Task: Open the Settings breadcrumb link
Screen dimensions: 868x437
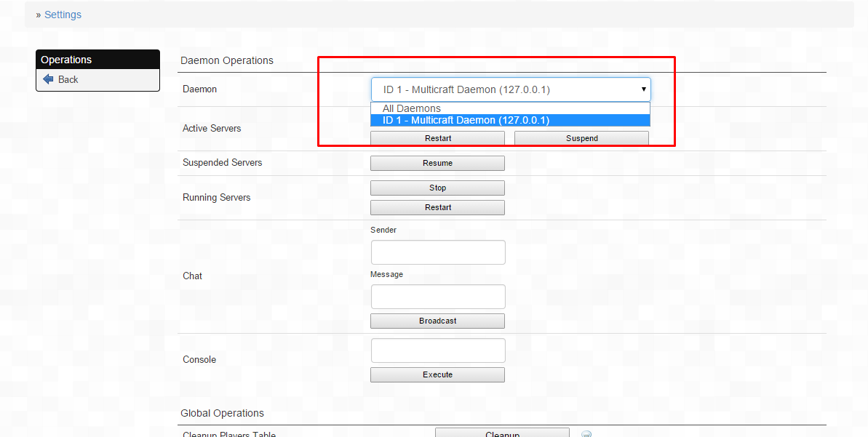Action: pos(63,15)
